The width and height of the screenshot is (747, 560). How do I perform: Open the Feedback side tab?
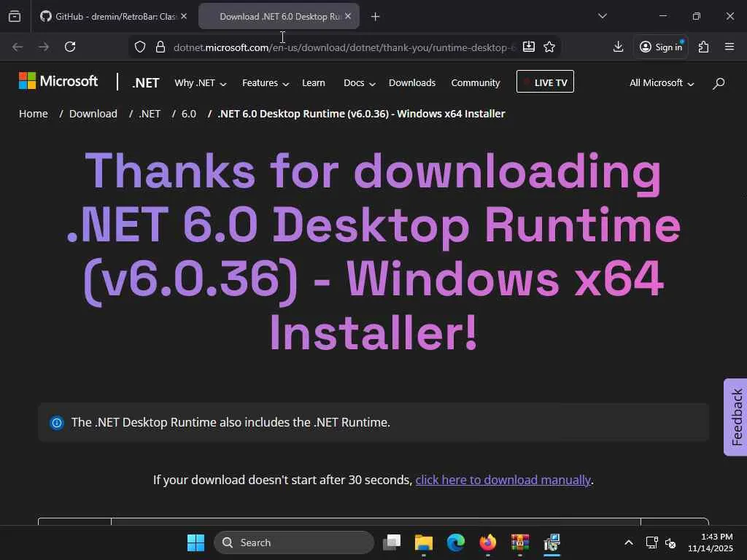pyautogui.click(x=736, y=417)
